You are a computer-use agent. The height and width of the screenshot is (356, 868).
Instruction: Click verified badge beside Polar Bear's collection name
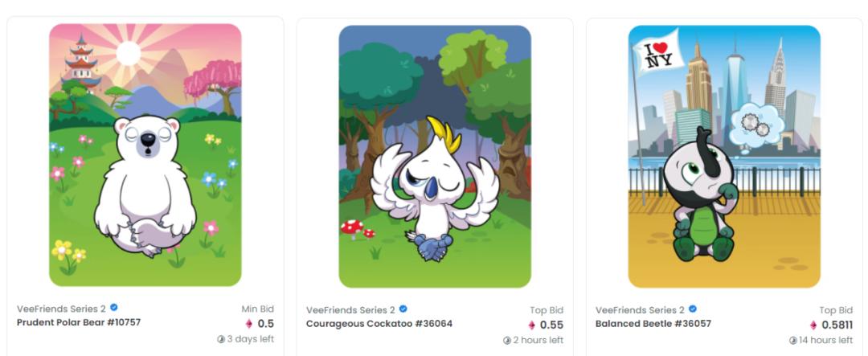pyautogui.click(x=114, y=308)
